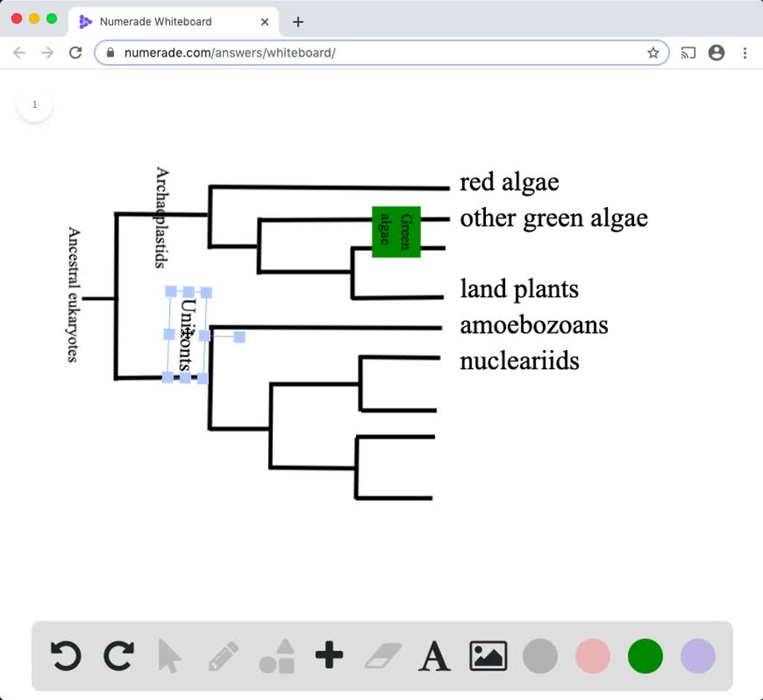This screenshot has height=700, width=763.
Task: Pick the pencil drawing tool
Action: [x=223, y=656]
